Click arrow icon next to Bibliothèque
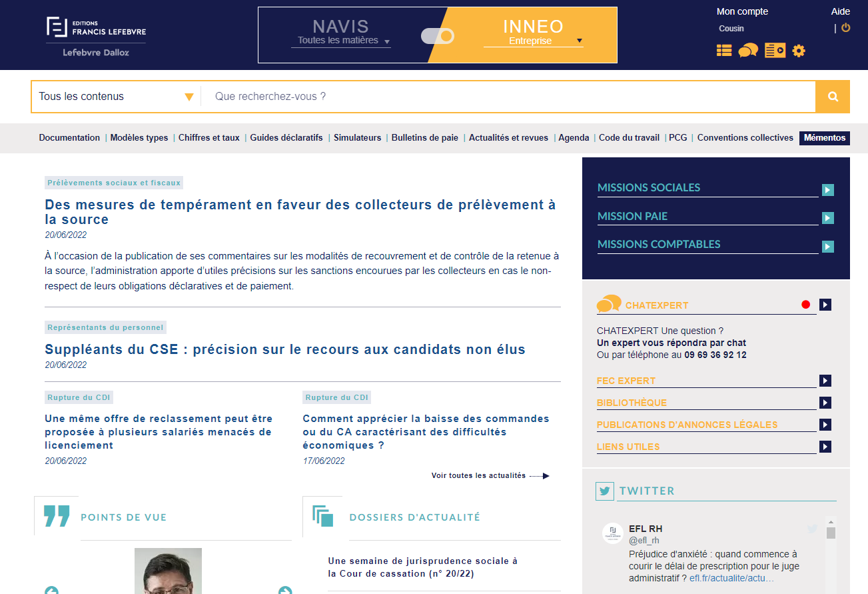868x594 pixels. point(825,403)
